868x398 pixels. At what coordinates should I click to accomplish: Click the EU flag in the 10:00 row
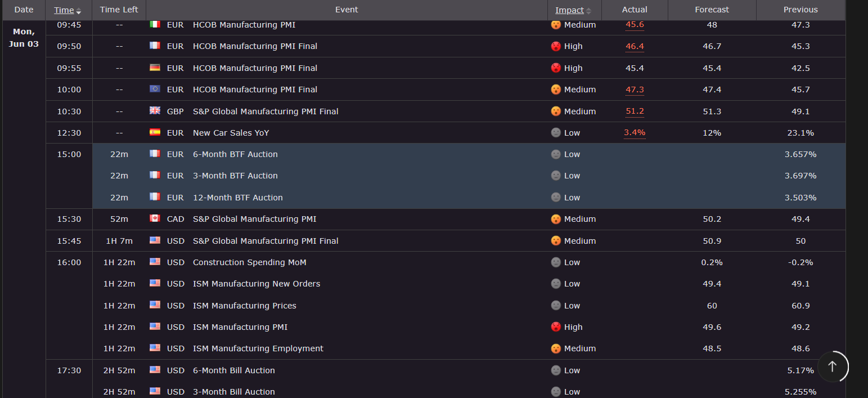pos(155,89)
